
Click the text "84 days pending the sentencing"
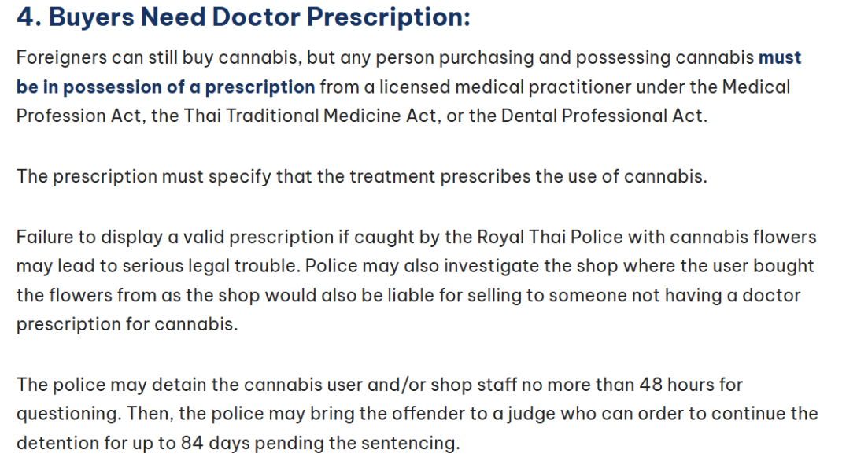click(318, 443)
